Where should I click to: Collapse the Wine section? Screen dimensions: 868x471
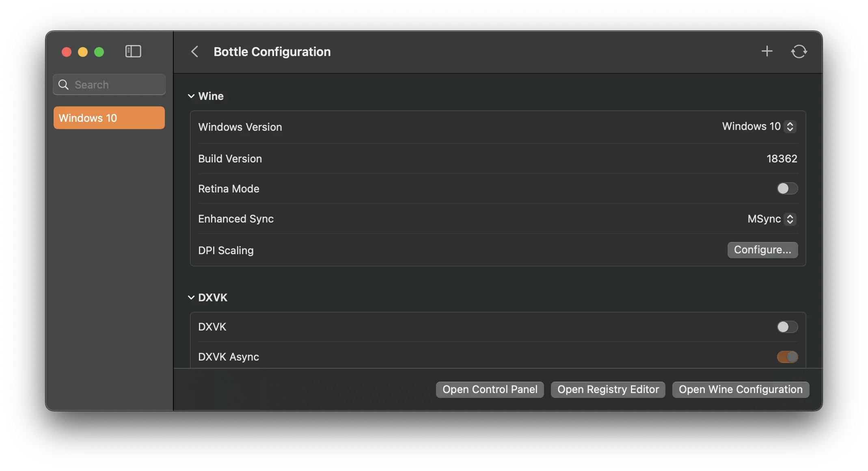[x=191, y=96]
